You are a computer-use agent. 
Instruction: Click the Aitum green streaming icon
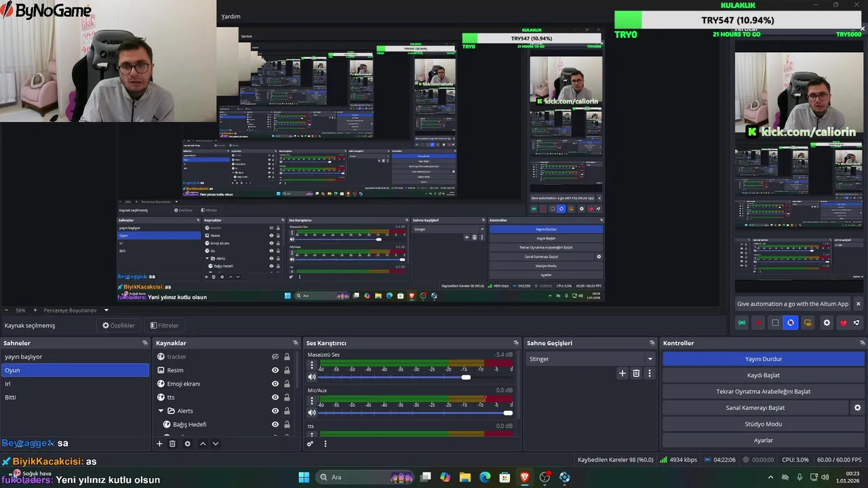point(742,323)
